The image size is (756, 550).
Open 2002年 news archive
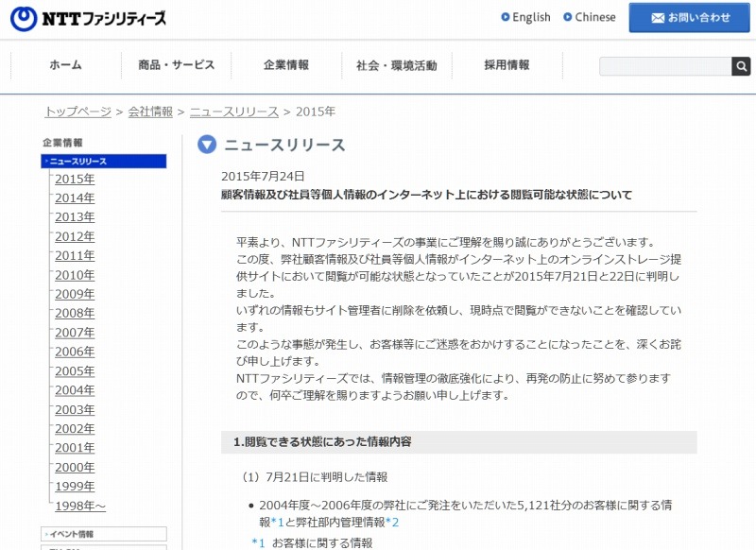pyautogui.click(x=75, y=428)
